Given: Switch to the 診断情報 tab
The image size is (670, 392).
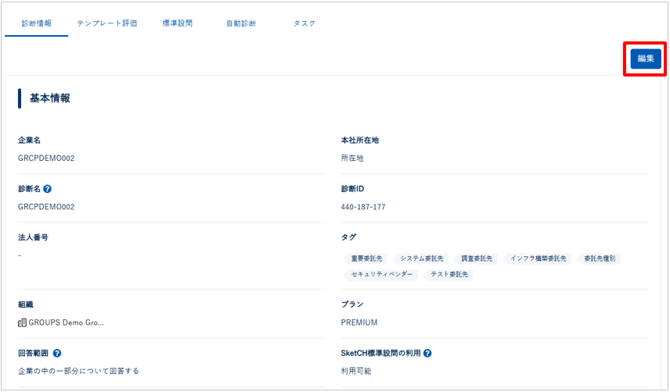Looking at the screenshot, I should [x=36, y=23].
